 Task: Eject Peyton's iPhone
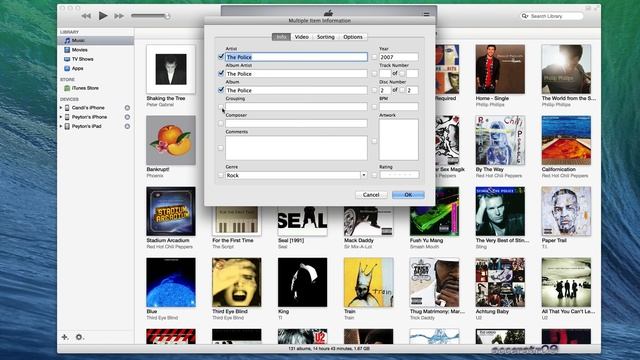click(127, 117)
